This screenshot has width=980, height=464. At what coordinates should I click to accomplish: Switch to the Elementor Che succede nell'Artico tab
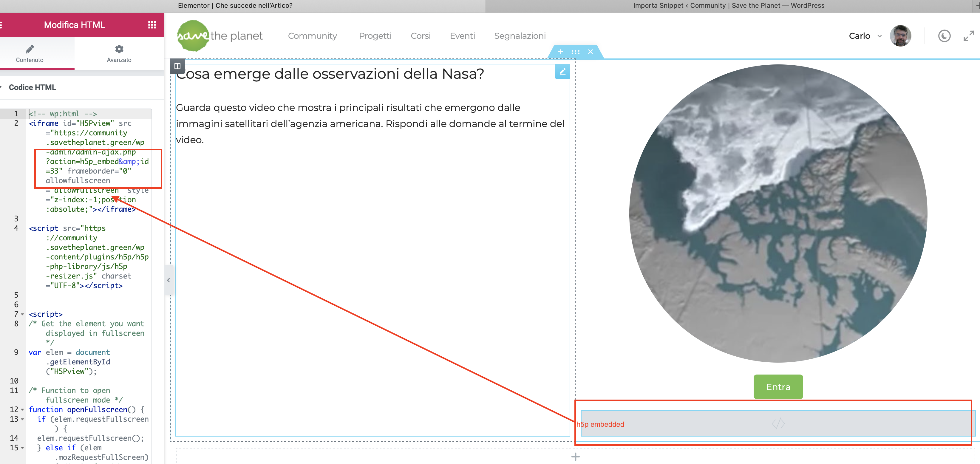235,5
